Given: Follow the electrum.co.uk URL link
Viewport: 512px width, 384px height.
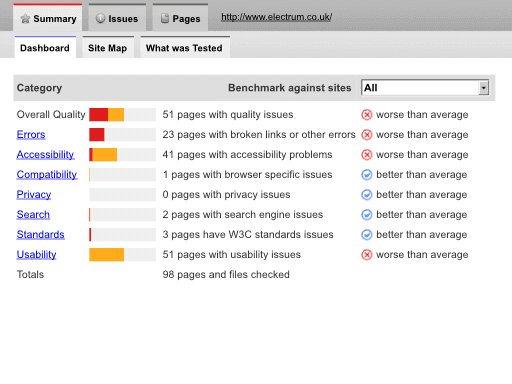Looking at the screenshot, I should coord(276,17).
